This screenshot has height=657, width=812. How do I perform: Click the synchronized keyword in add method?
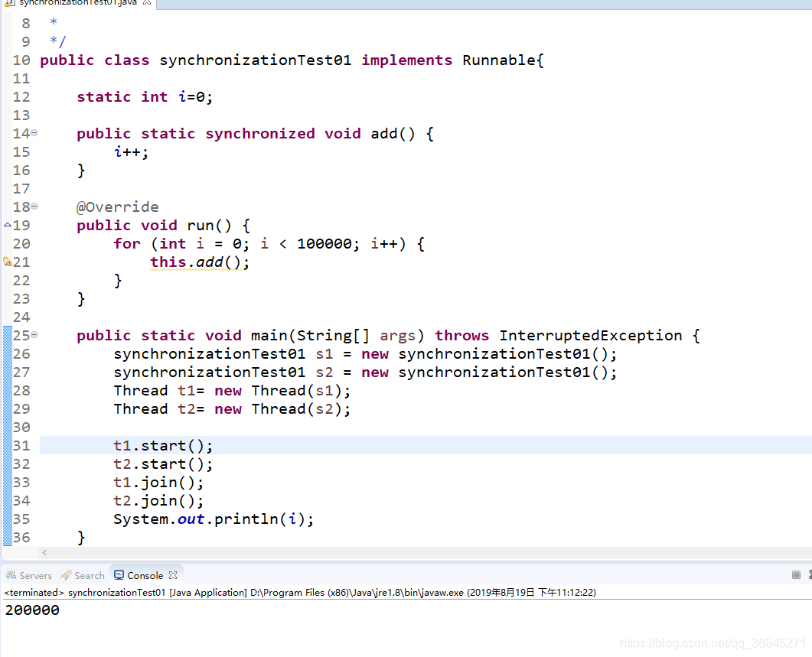point(260,134)
